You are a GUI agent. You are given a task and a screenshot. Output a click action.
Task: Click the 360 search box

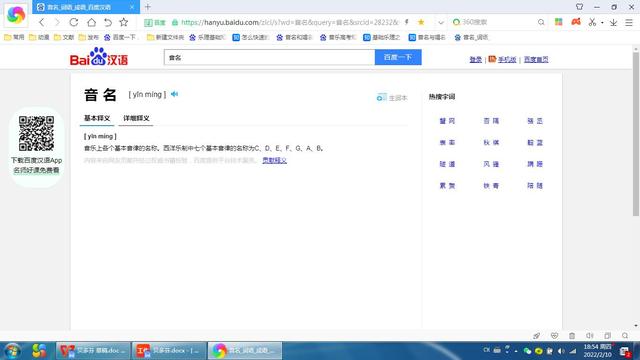click(498, 22)
